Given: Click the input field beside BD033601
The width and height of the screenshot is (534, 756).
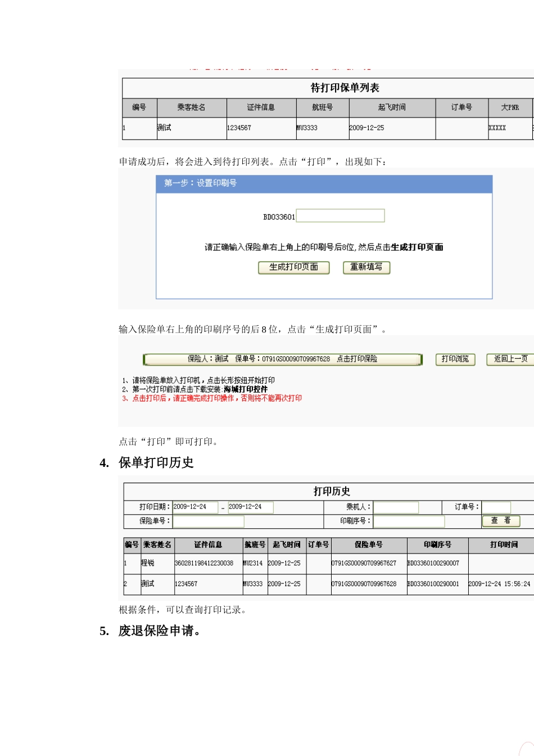Looking at the screenshot, I should click(340, 216).
